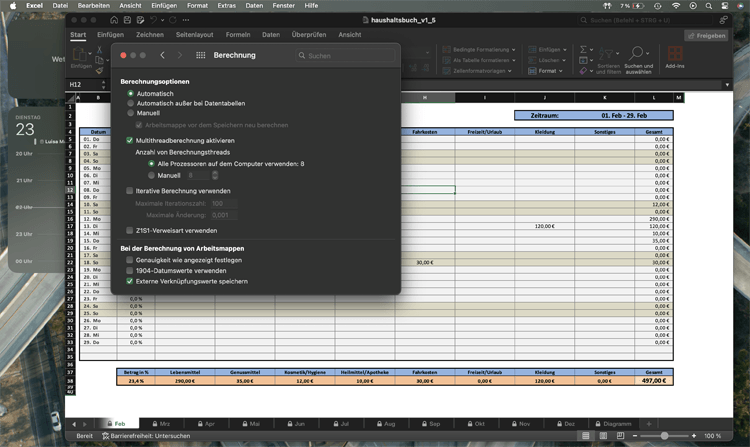
Task: Click the back arrow in Berechnung dialog
Action: coord(163,56)
